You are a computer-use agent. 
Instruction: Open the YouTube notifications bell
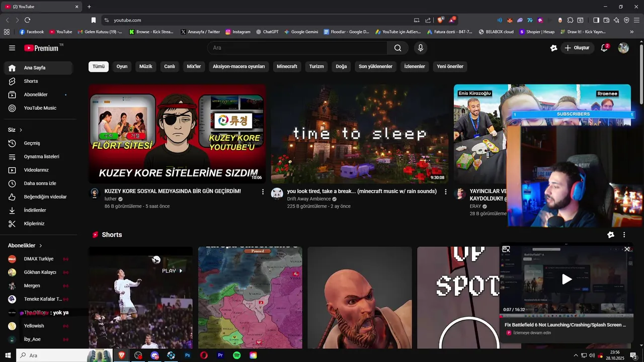[x=604, y=48]
